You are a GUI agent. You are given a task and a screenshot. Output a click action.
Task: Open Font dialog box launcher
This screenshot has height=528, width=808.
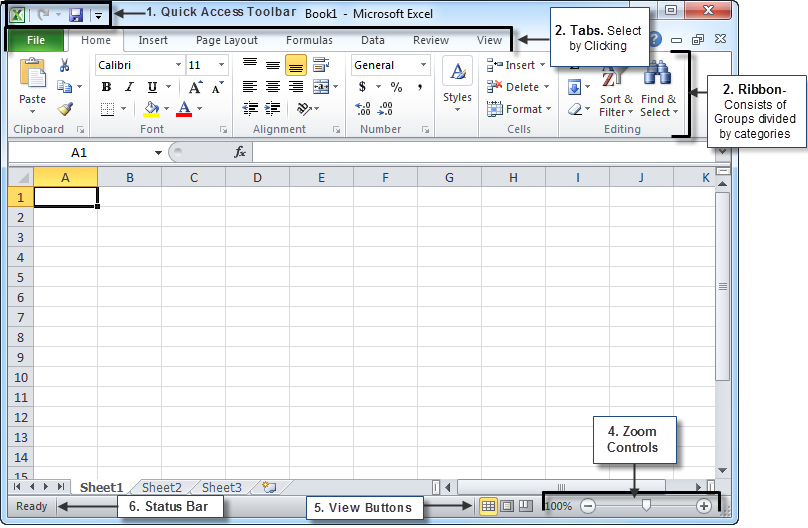click(x=223, y=130)
